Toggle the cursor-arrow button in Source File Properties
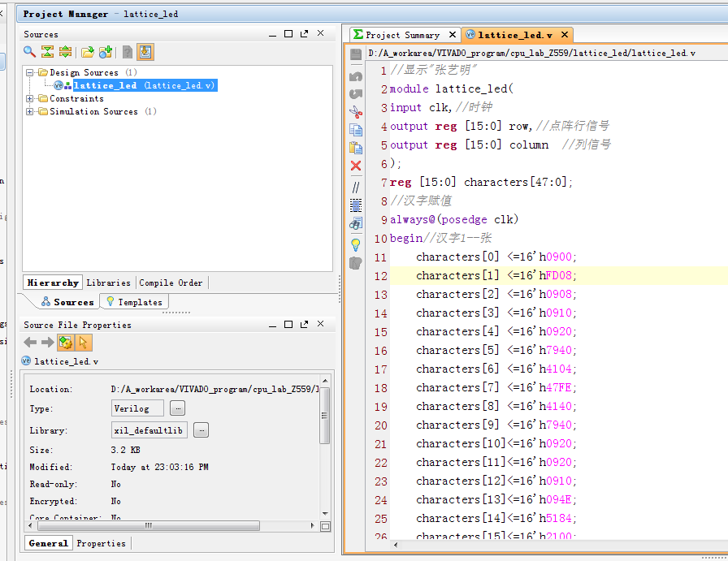Screen dimensions: 728x561 [83, 343]
